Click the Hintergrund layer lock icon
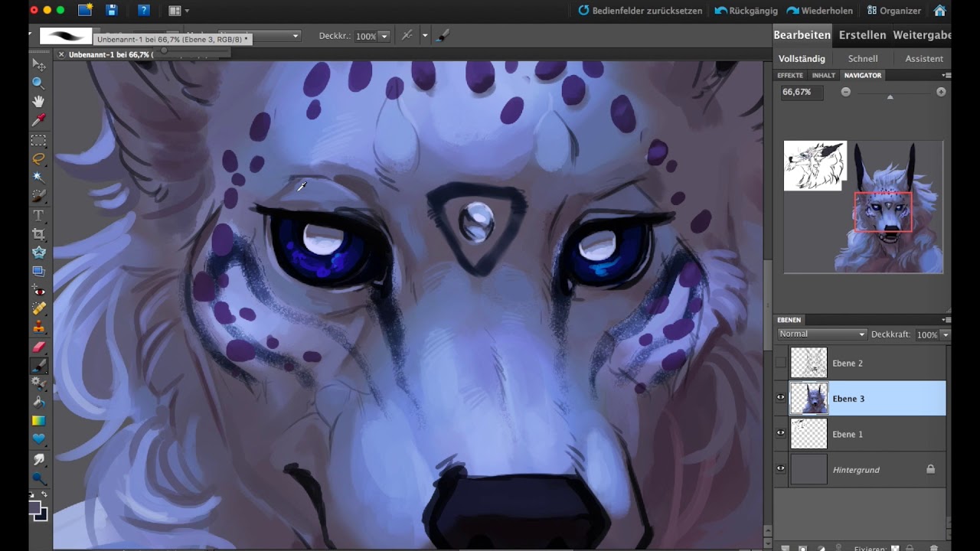The height and width of the screenshot is (551, 980). pos(930,469)
